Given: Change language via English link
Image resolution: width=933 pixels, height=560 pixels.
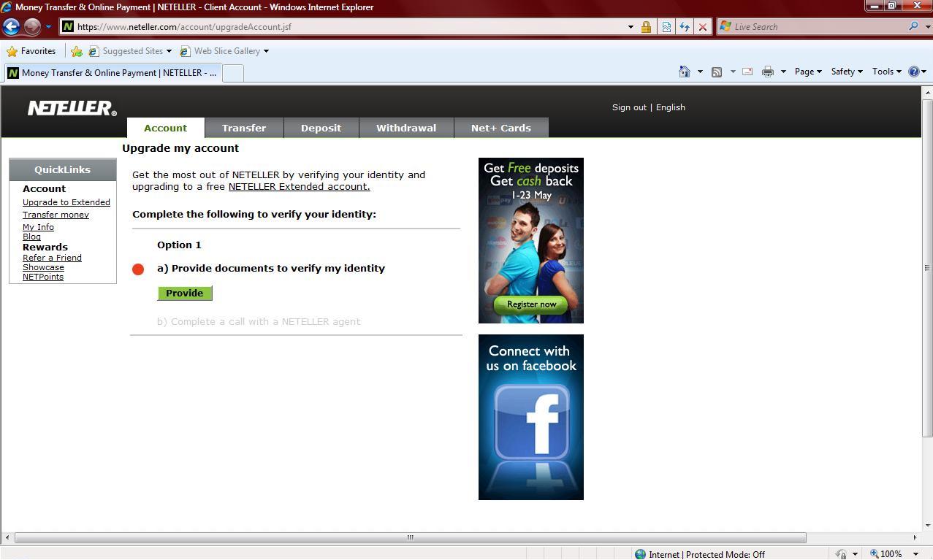Looking at the screenshot, I should click(670, 107).
